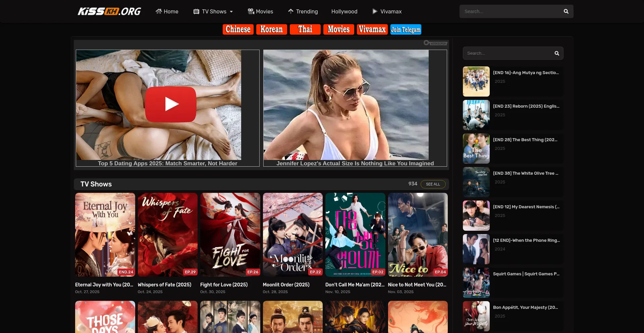The width and height of the screenshot is (644, 333).
Task: Click the Adskeeper badge icon
Action: coord(435,43)
